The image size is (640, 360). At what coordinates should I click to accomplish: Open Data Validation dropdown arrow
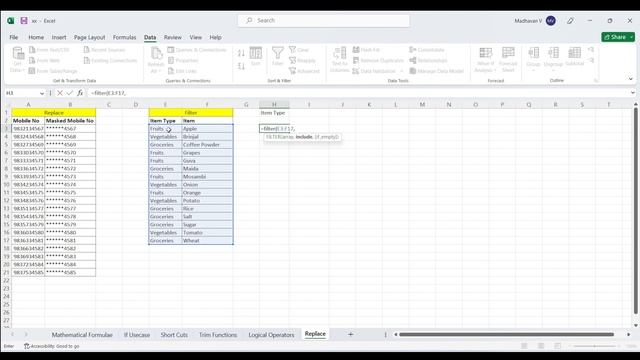402,71
